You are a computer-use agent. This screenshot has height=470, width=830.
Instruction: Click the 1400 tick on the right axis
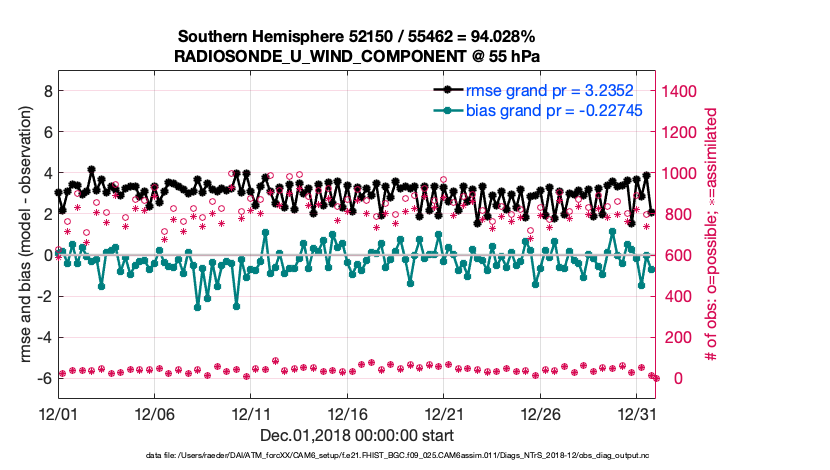click(683, 91)
